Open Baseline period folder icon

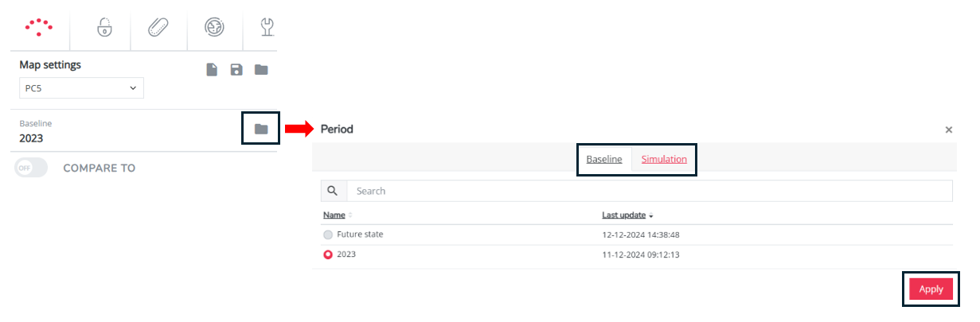261,128
